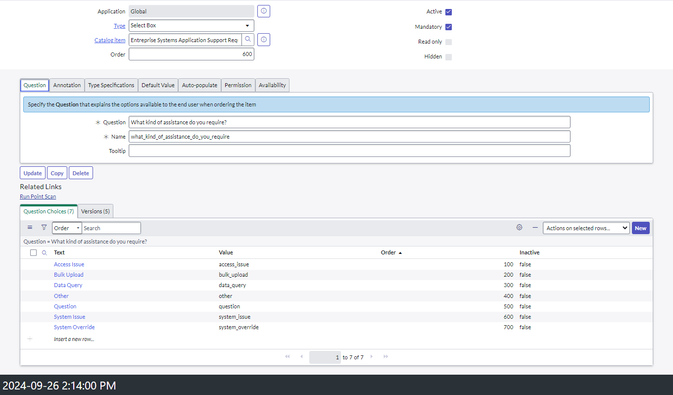Click the Run Point Scan link
Viewport: 673px width, 395px height.
coord(38,197)
